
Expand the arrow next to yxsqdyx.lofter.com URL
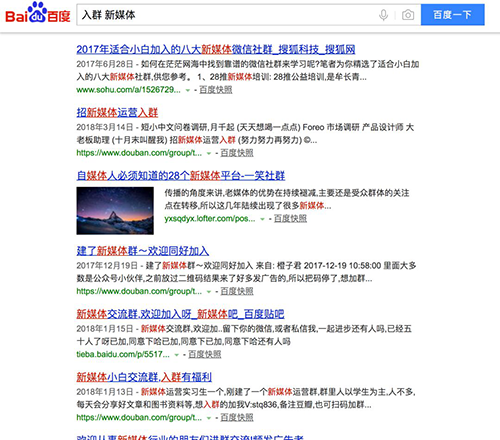coord(262,219)
